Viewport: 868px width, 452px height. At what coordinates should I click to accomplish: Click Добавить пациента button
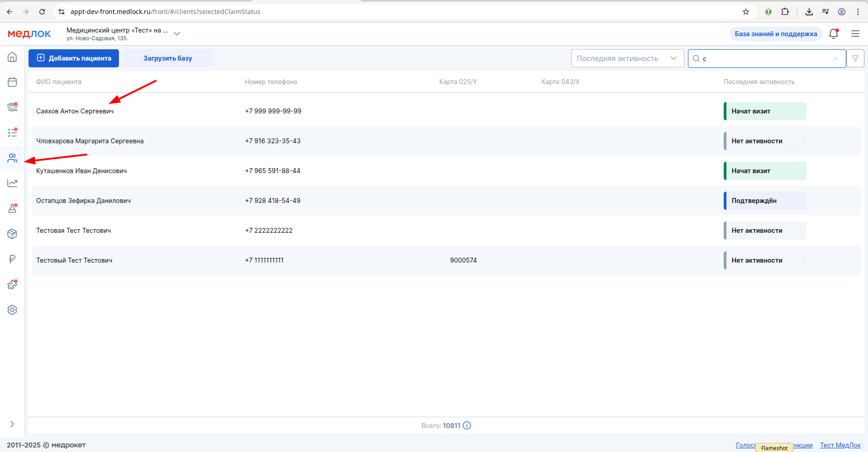[x=74, y=58]
